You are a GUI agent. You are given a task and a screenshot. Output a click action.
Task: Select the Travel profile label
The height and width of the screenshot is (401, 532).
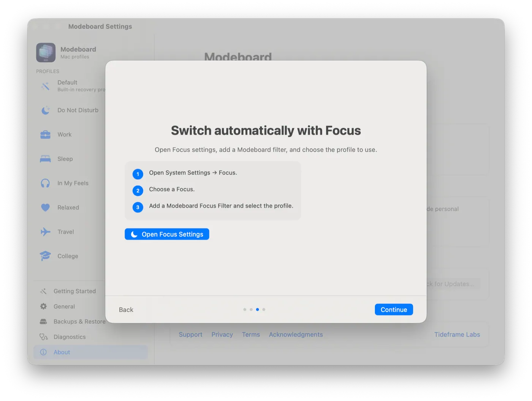click(66, 232)
